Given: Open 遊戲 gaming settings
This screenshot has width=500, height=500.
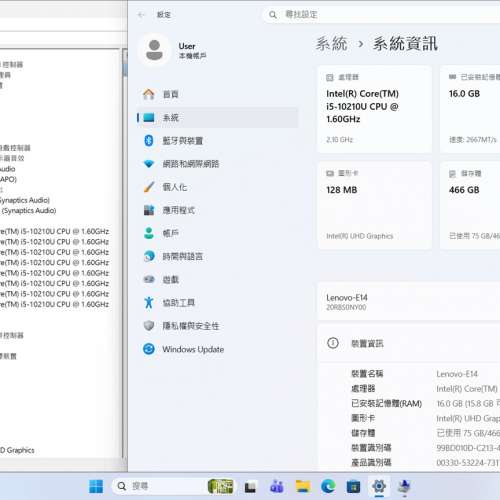Looking at the screenshot, I should click(x=217, y=280).
